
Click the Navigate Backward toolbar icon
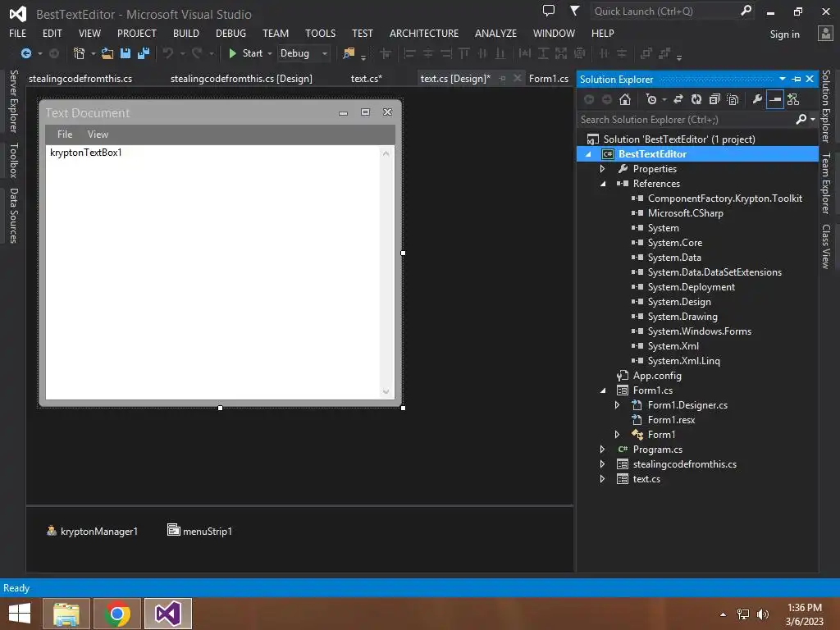coord(25,53)
